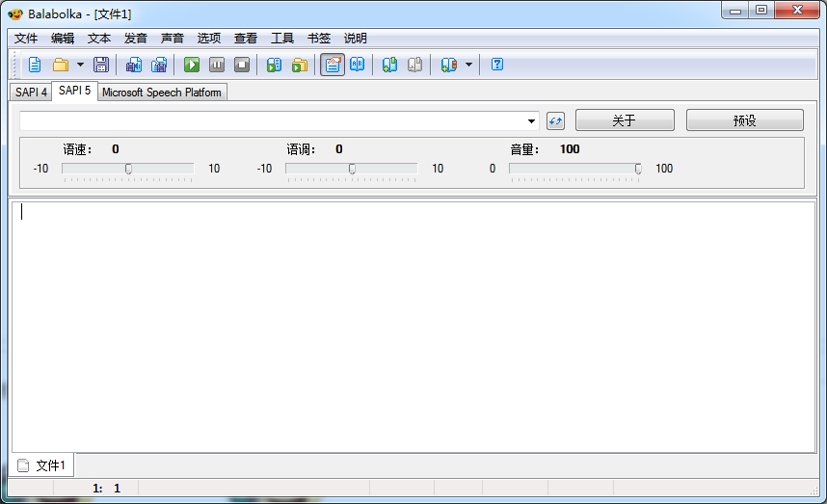The height and width of the screenshot is (504, 827).
Task: Open the 文本 menu
Action: coord(99,38)
